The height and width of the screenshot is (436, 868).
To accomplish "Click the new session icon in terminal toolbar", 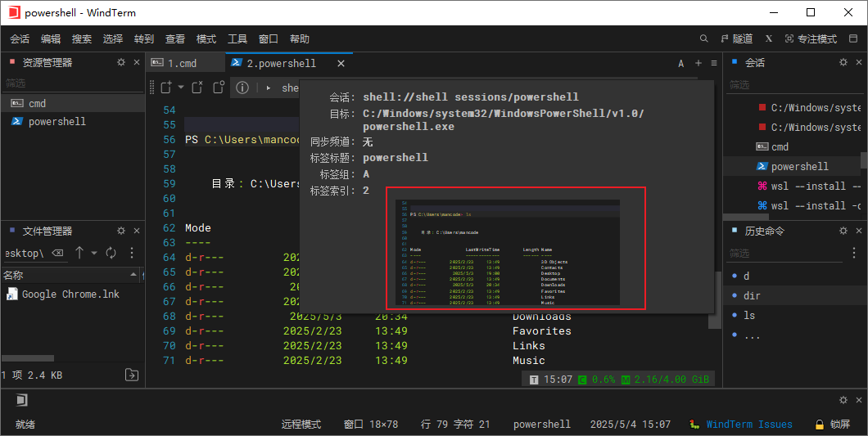I will tap(165, 88).
